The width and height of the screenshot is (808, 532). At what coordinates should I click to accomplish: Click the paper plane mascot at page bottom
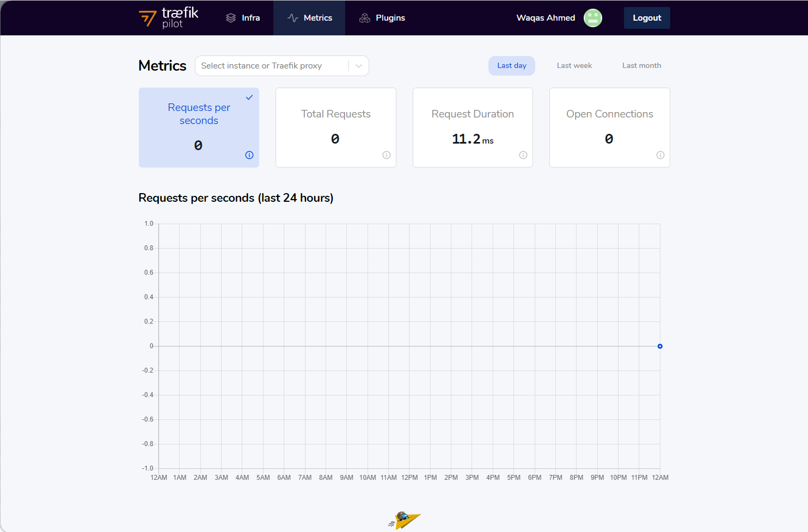tap(405, 519)
